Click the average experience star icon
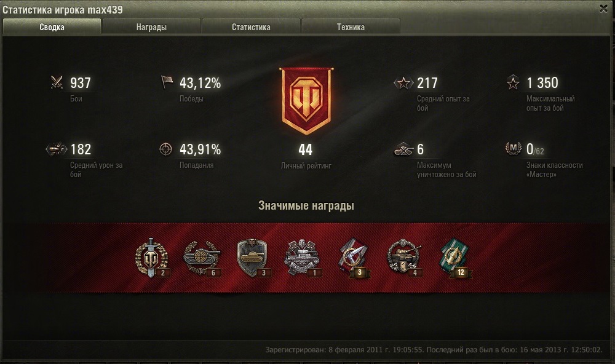Screen dimensions: 615x364 (403, 83)
